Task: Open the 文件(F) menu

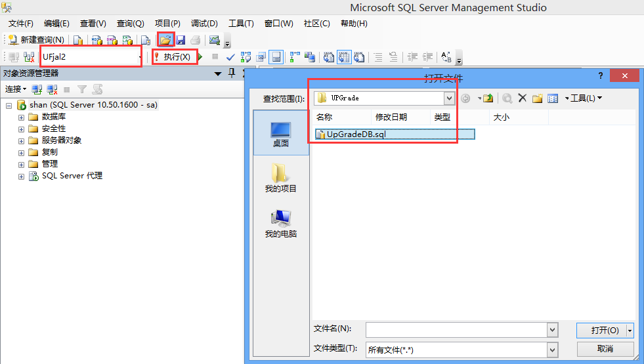Action: click(x=20, y=24)
